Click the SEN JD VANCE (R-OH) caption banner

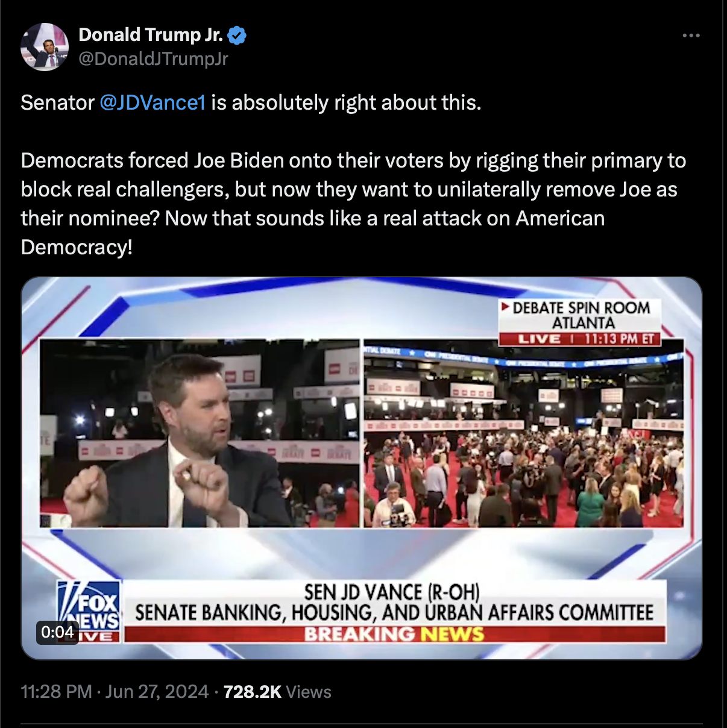point(394,603)
